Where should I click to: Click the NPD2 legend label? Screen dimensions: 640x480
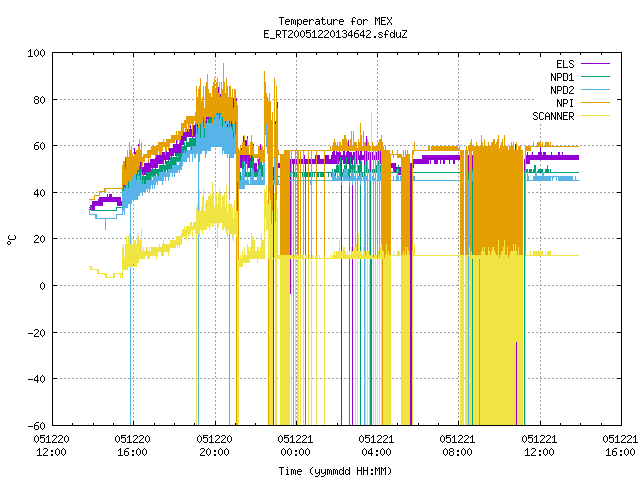point(562,90)
